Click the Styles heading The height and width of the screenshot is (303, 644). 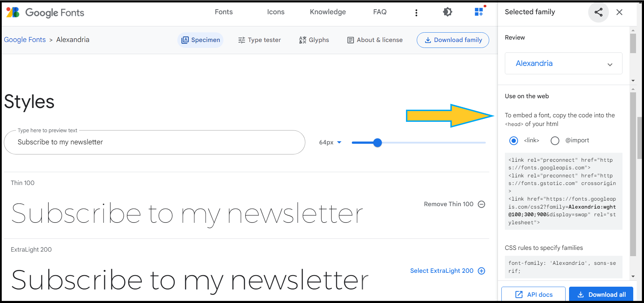(29, 102)
